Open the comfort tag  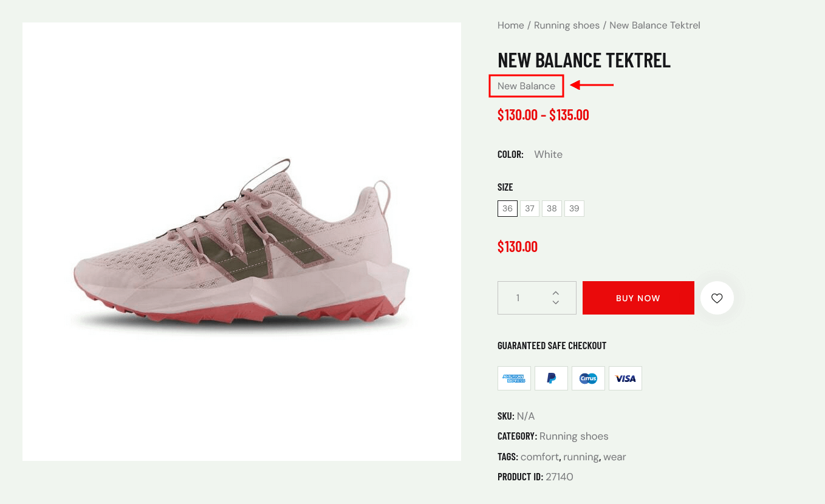point(539,457)
